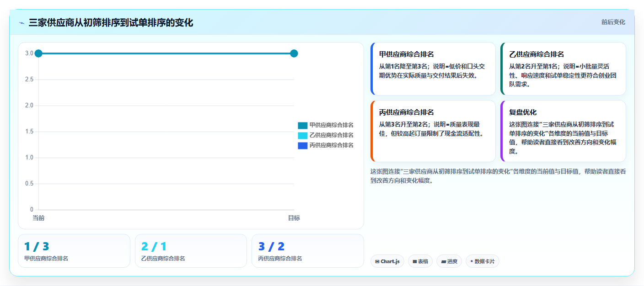Image resolution: width=644 pixels, height=286 pixels.
Task: Toggle 乙供应商综合排名 legend entry
Action: (325, 135)
